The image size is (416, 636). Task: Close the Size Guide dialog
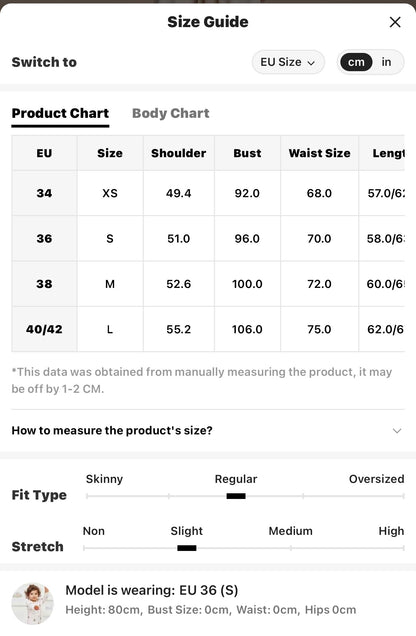tap(395, 22)
